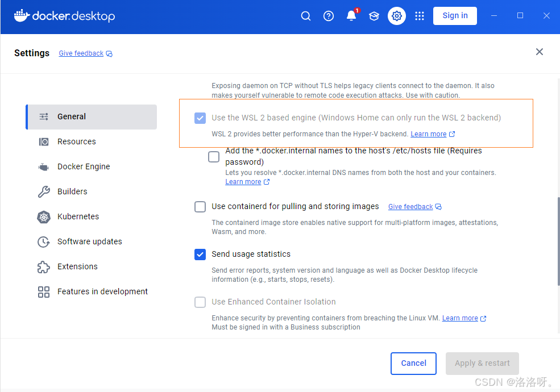Go to Builders settings
560x392 pixels.
[x=92, y=191]
